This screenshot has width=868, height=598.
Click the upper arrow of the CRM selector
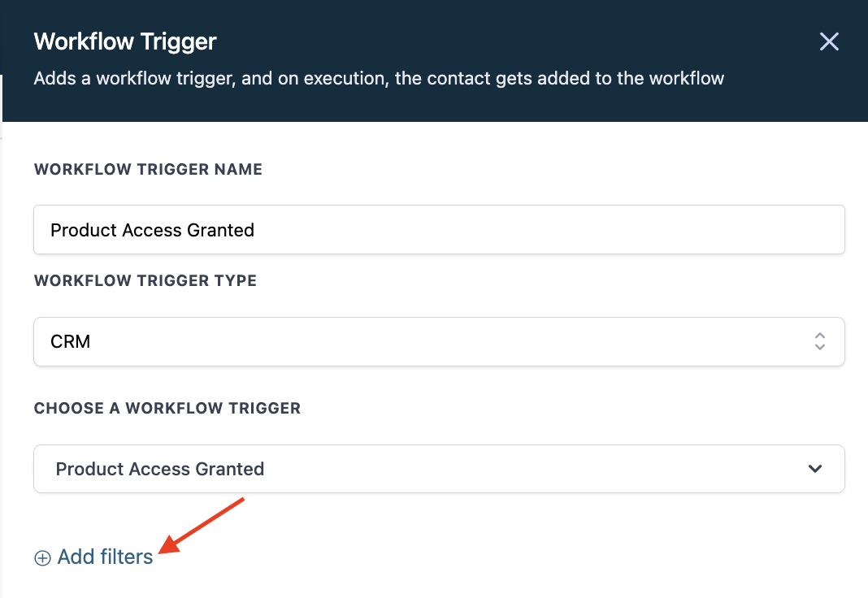pos(819,336)
